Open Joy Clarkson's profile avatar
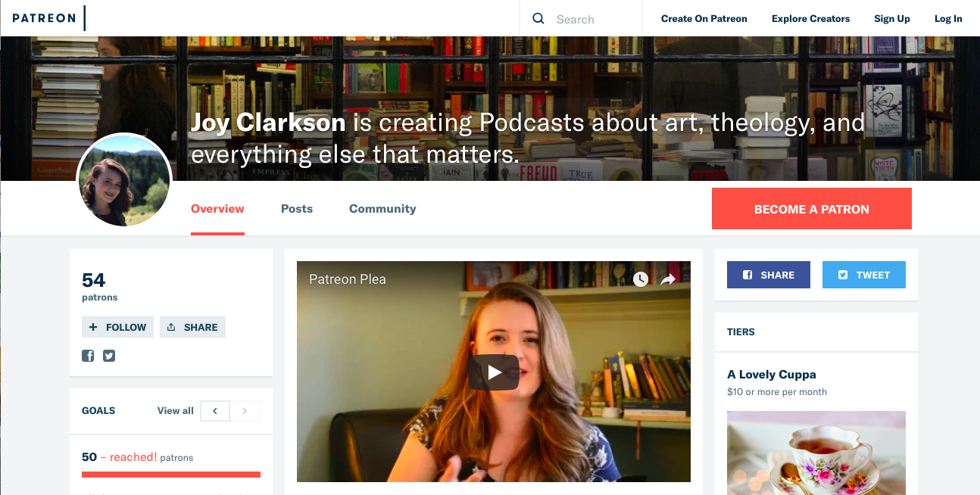The image size is (980, 495). pyautogui.click(x=124, y=180)
